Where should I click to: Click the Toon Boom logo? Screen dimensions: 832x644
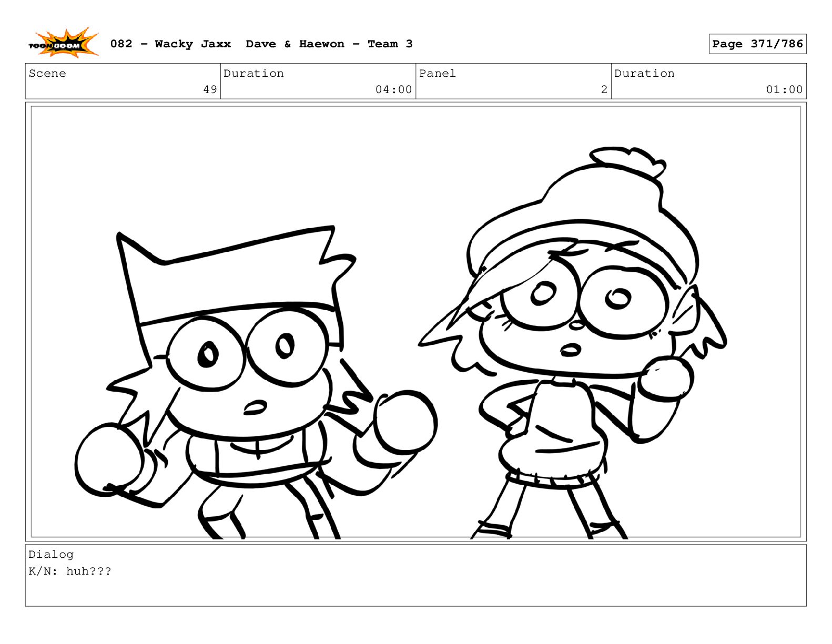(64, 43)
